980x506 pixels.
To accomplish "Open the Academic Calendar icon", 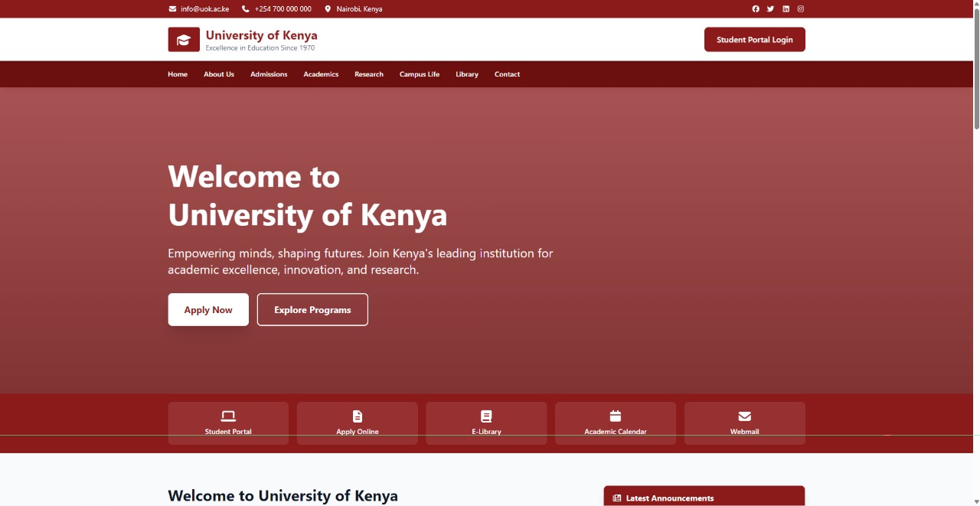I will point(615,416).
